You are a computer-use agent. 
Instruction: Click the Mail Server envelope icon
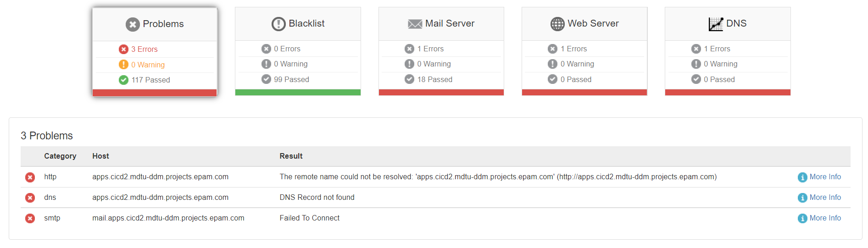coord(415,24)
